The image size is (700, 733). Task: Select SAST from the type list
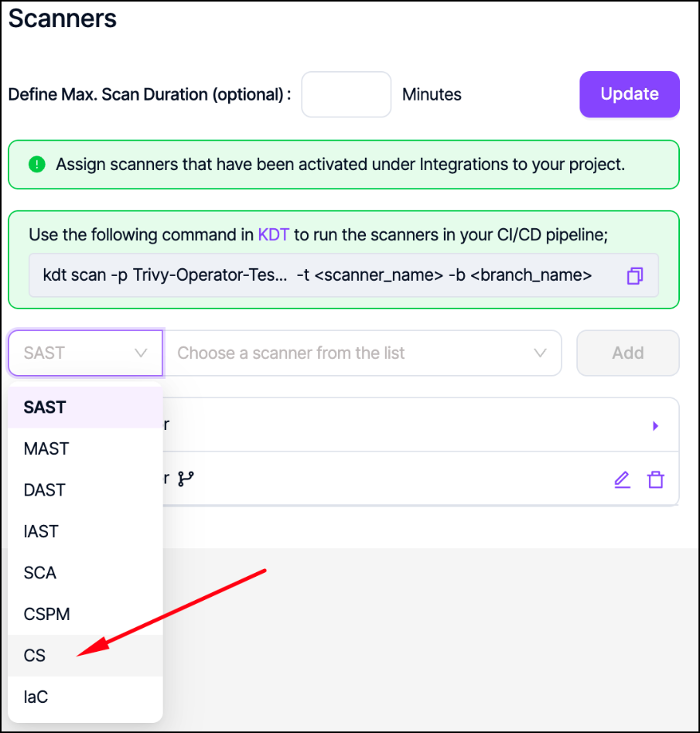pos(45,407)
